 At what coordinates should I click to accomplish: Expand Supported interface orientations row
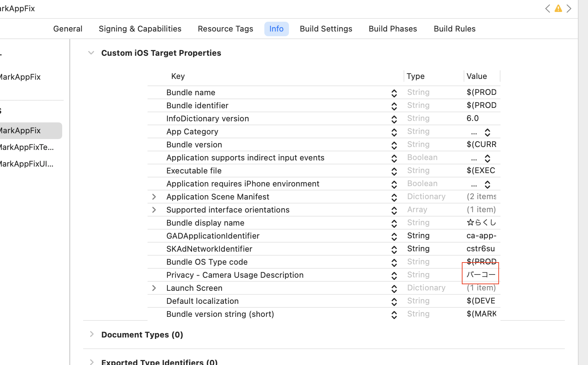[154, 210]
